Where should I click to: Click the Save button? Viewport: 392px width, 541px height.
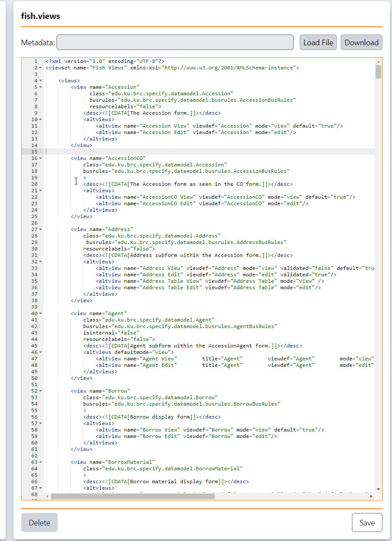click(367, 522)
